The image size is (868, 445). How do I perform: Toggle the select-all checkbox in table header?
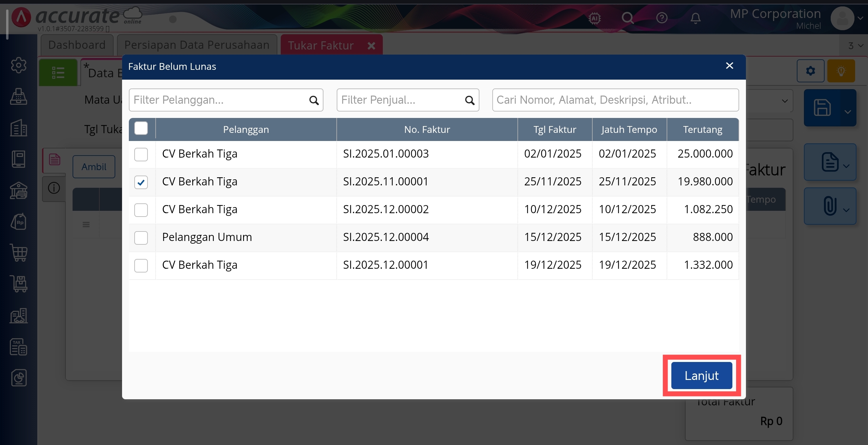[x=141, y=128]
